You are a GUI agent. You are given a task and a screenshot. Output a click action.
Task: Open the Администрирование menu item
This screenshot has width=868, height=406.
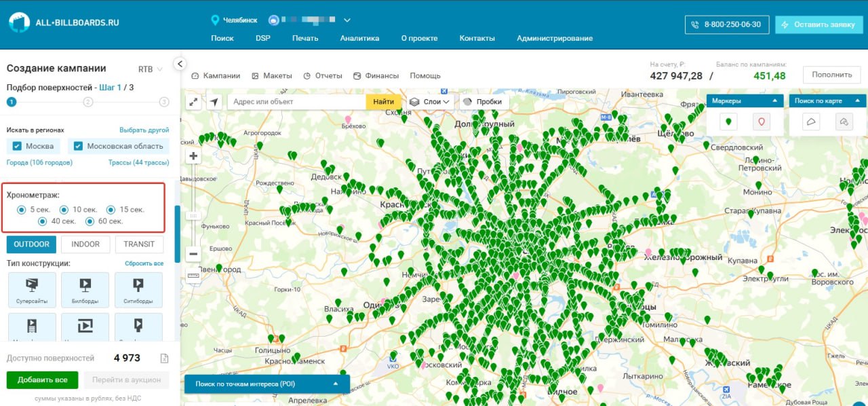point(555,38)
